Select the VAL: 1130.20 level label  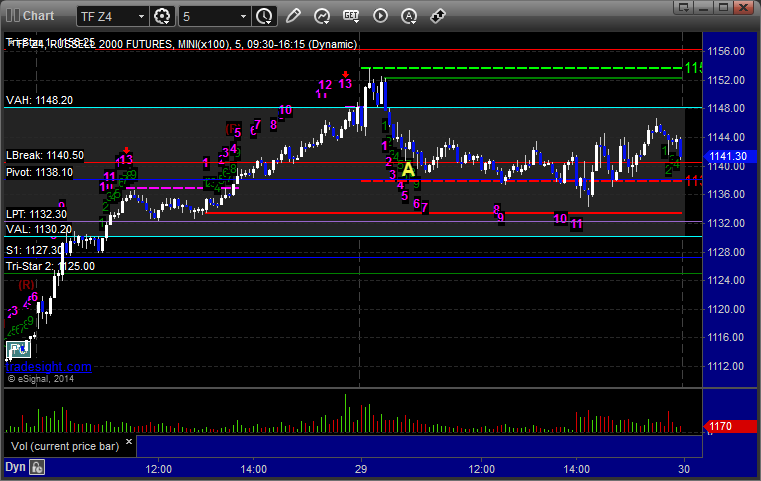point(39,229)
